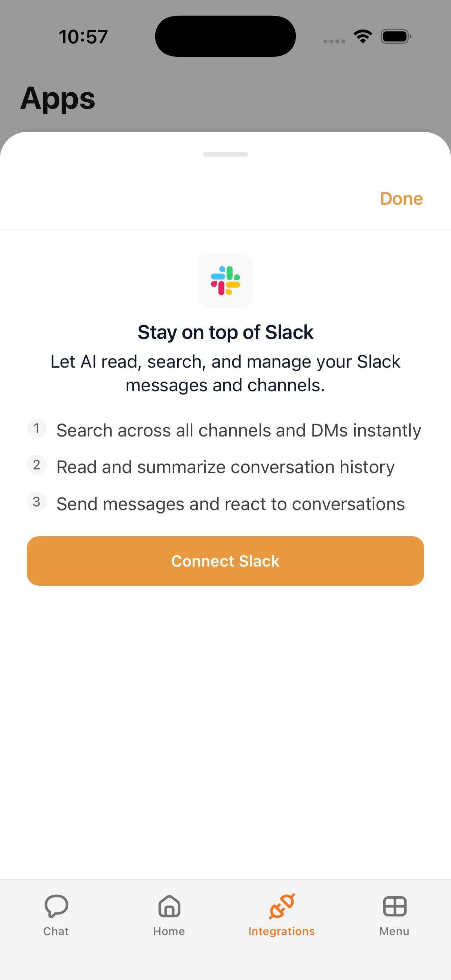Tap step 2 about summarizing conversations

click(225, 466)
